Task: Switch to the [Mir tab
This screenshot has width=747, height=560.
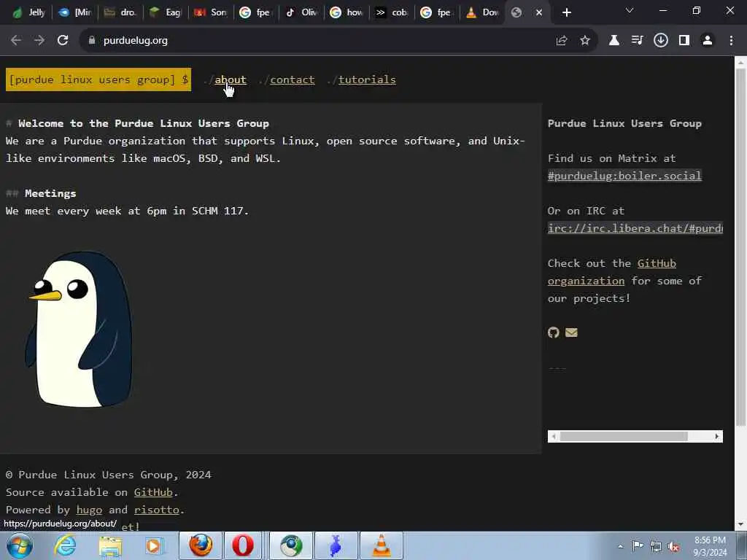Action: point(75,12)
